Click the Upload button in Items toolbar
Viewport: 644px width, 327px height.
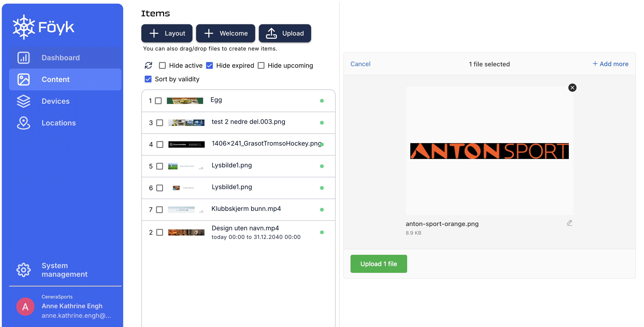[285, 33]
